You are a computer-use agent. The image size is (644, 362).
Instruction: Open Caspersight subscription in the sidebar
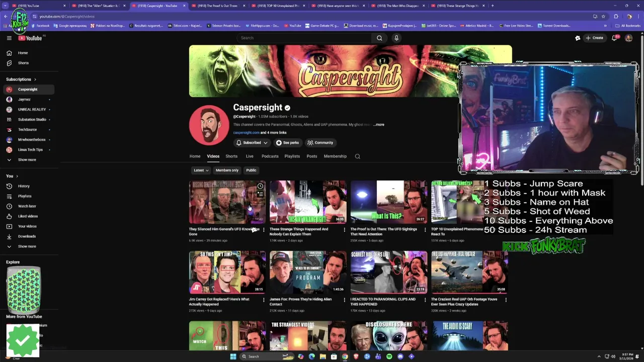(28, 89)
